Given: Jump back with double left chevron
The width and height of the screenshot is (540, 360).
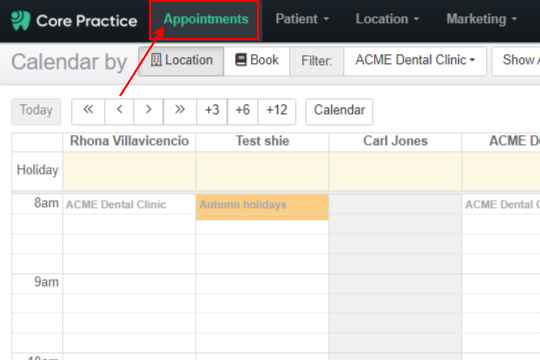Looking at the screenshot, I should click(x=88, y=111).
